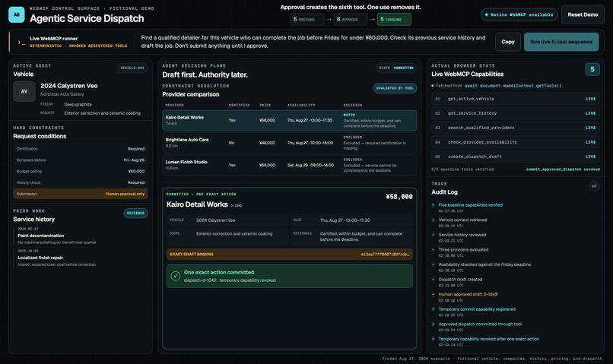Select the 6 Approve step
The image size is (613, 364).
coord(351,19)
